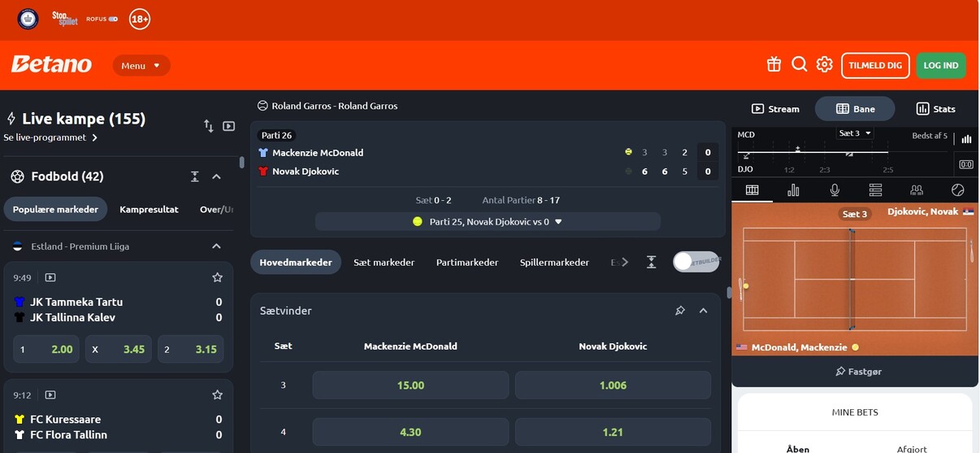980x453 pixels.
Task: Select the Hovedmarkeder tab
Action: click(296, 263)
